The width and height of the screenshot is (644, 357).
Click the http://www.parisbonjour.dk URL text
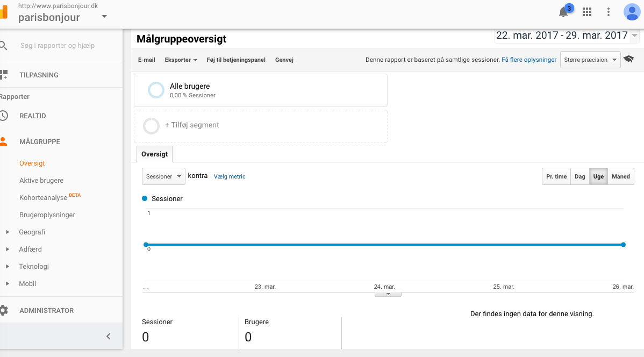(x=58, y=6)
